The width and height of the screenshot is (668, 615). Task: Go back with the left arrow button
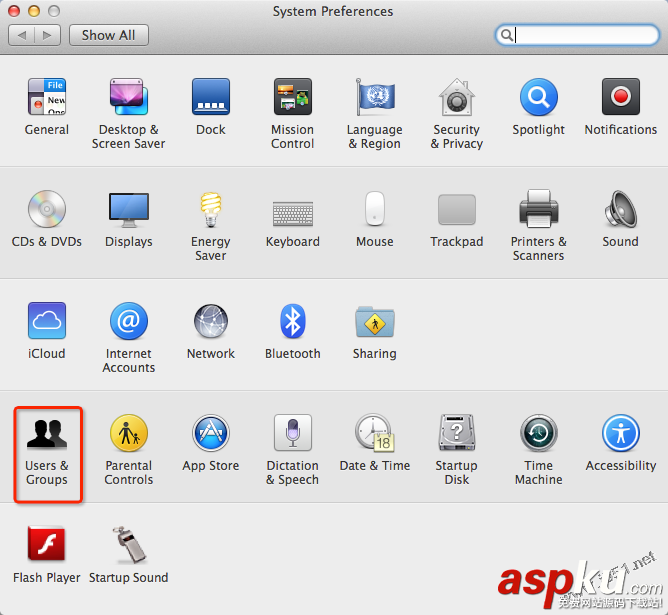(21, 35)
